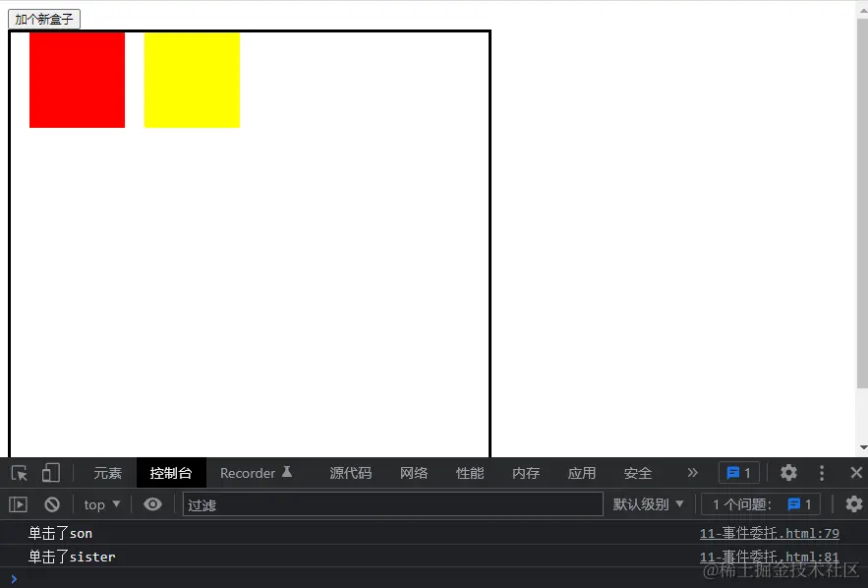The image size is (868, 588).
Task: Click inside the 过滤 filter field
Action: [393, 503]
